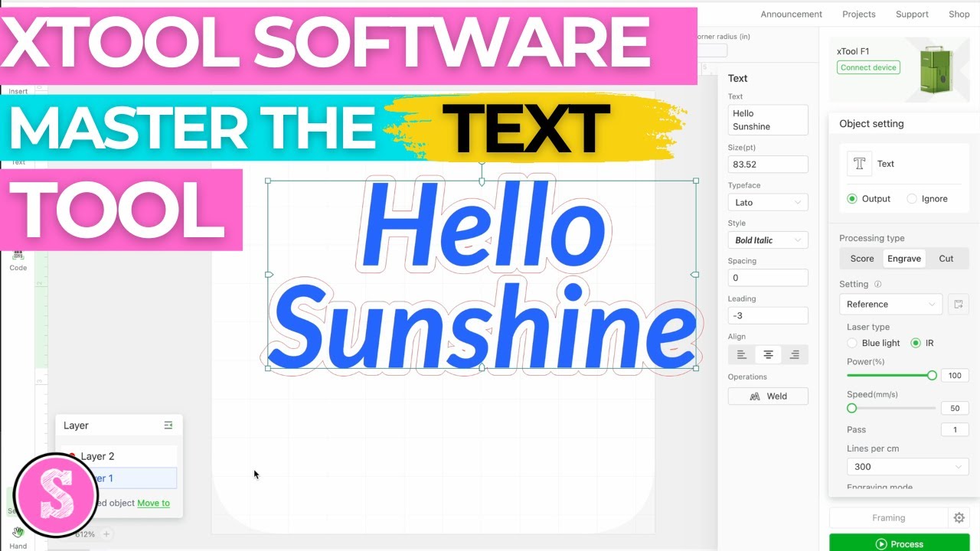This screenshot has width=980, height=551.
Task: Align text to the left
Action: tap(741, 354)
